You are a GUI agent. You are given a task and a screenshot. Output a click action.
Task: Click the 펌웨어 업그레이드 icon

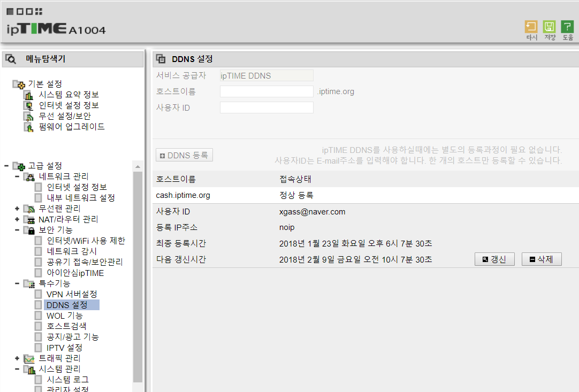coord(28,127)
